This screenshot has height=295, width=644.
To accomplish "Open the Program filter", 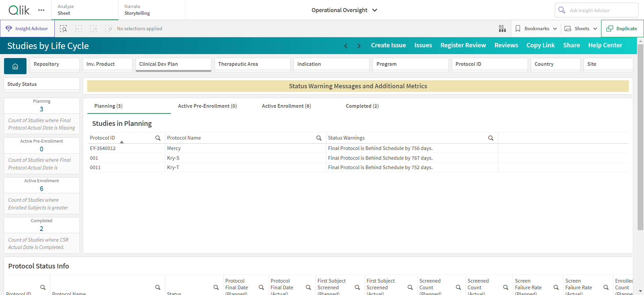I will click(411, 64).
